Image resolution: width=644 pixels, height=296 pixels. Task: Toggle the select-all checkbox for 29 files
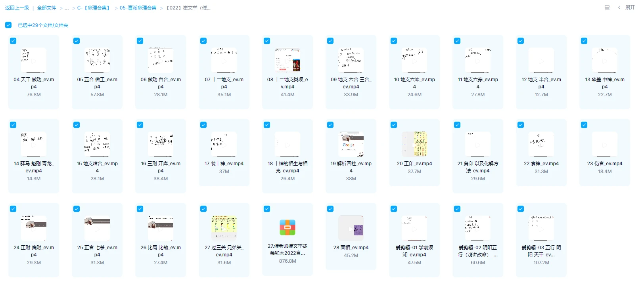coord(8,25)
